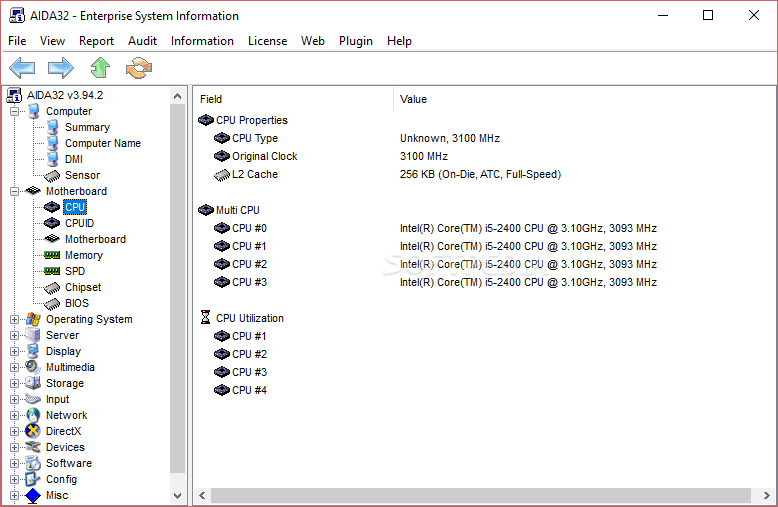Expand the Storage branch
This screenshot has height=507, width=778.
click(14, 383)
